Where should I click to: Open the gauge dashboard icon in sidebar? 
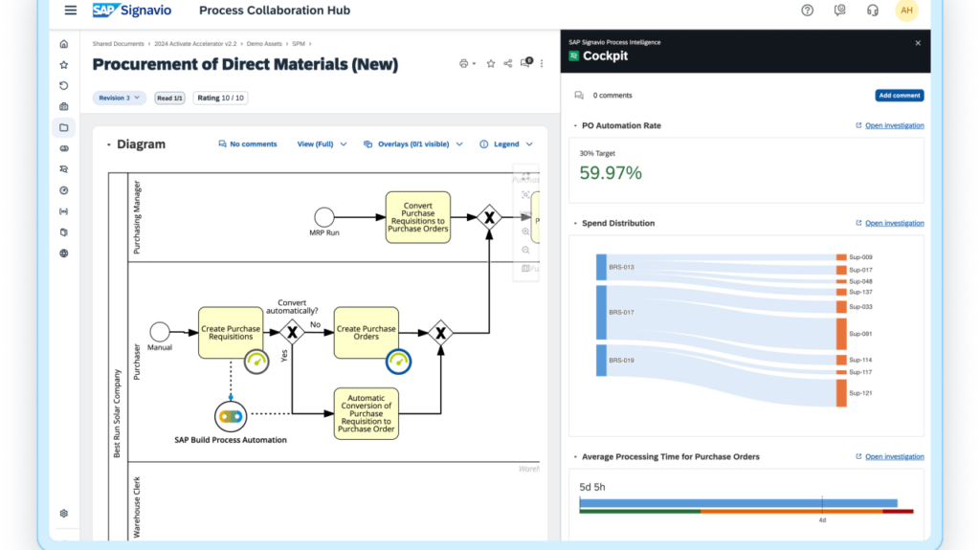pos(64,190)
